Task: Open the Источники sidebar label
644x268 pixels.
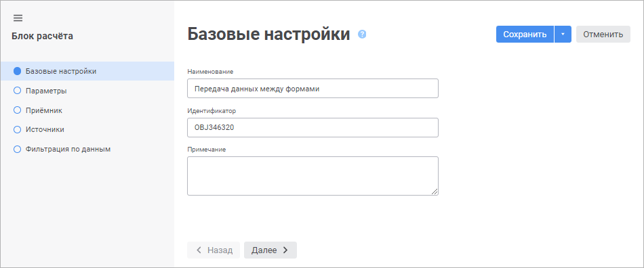Action: point(45,129)
